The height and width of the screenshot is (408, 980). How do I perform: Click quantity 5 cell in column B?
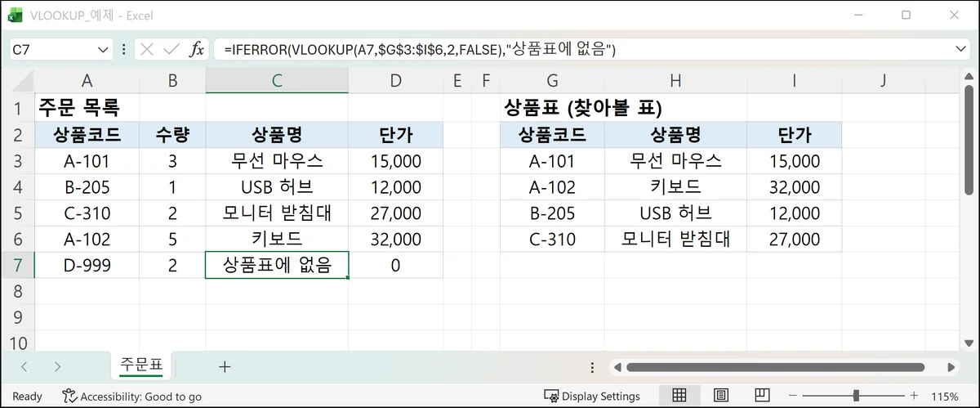point(172,239)
